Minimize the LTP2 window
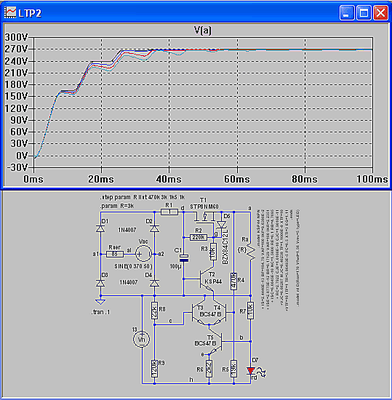392x400 pixels. (347, 13)
